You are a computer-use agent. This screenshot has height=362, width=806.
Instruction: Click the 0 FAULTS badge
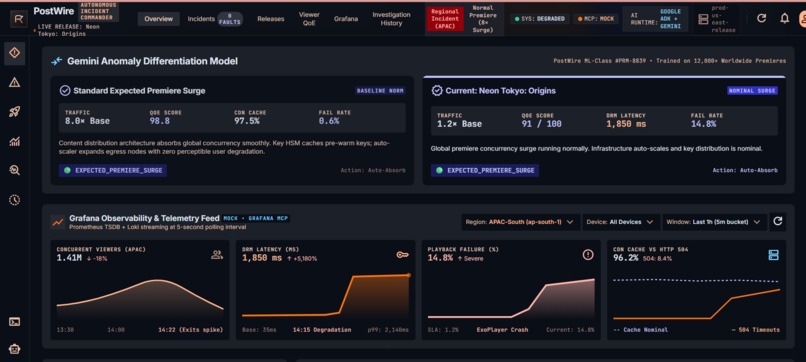point(229,20)
